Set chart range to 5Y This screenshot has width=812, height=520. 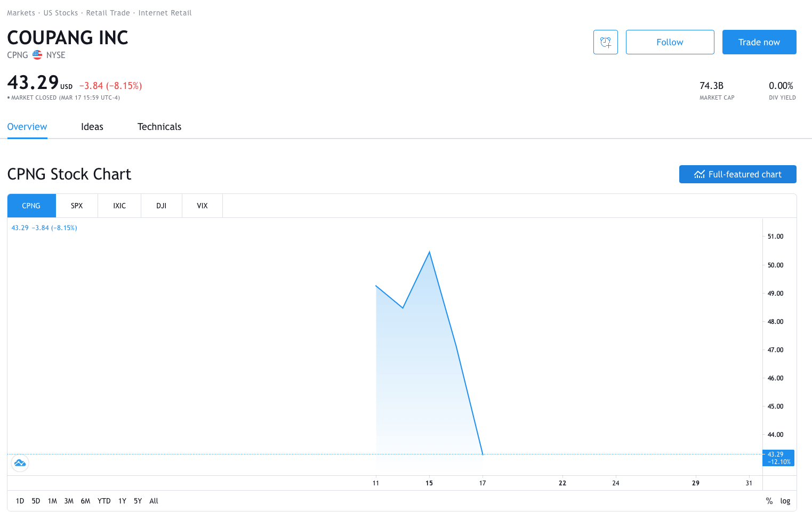point(138,501)
